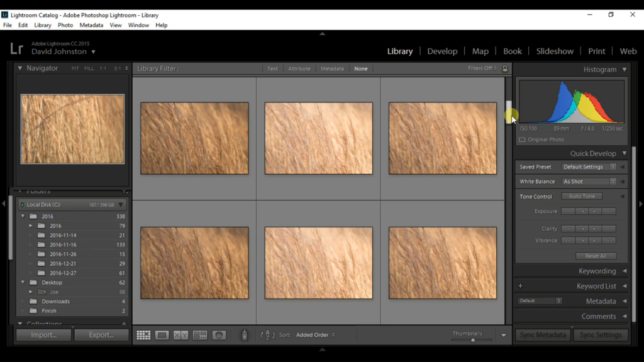Enable the Original Photo checkbox
Image resolution: width=644 pixels, height=362 pixels.
point(522,140)
